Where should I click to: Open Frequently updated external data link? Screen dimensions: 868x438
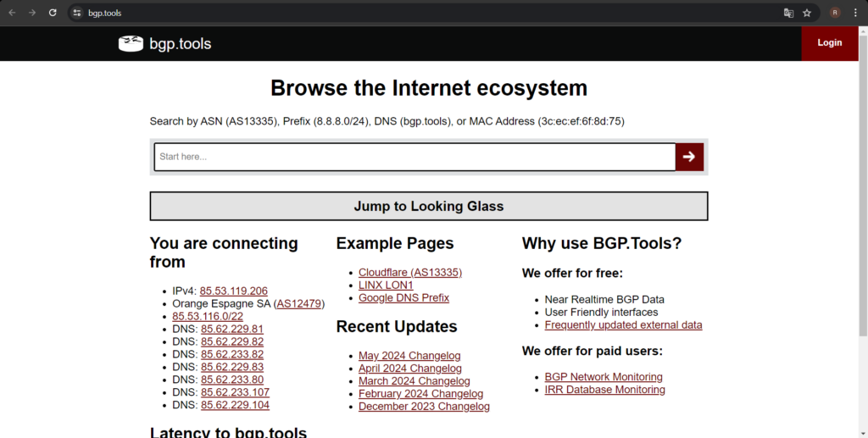tap(623, 325)
